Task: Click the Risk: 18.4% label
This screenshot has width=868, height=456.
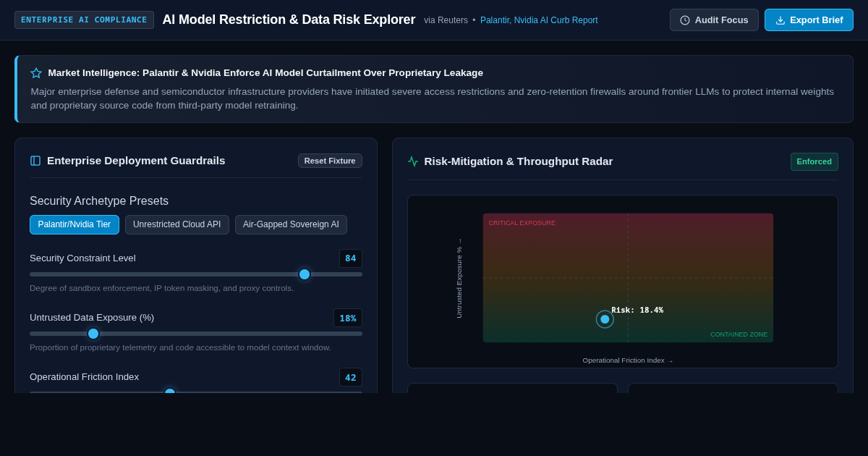Action: click(x=637, y=310)
